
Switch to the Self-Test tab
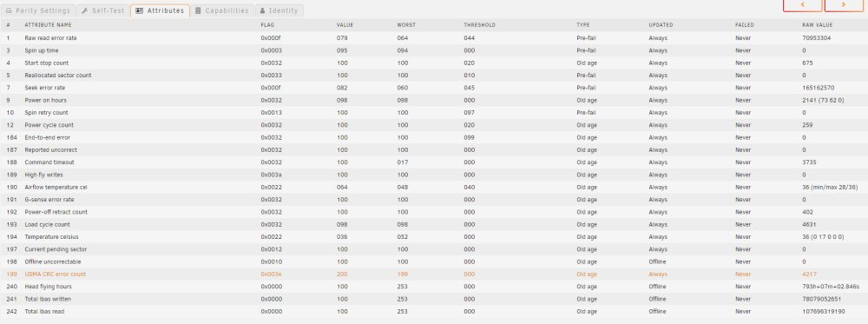point(102,10)
